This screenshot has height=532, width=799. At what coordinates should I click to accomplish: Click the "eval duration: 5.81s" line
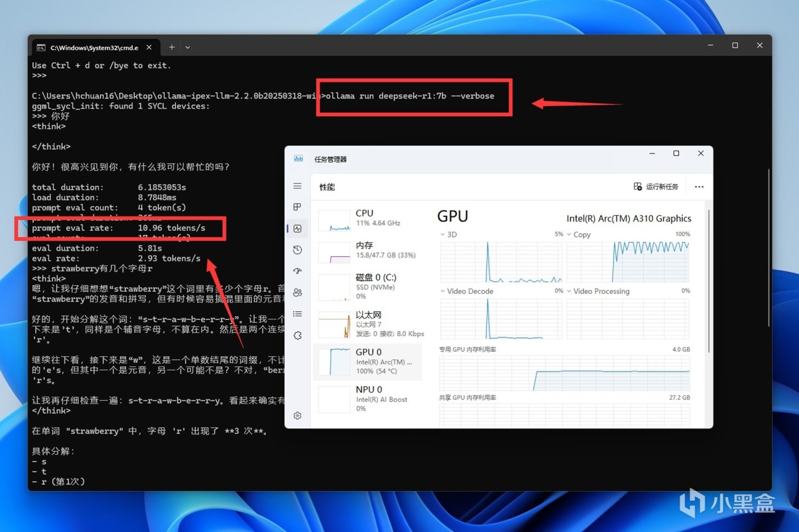(97, 248)
